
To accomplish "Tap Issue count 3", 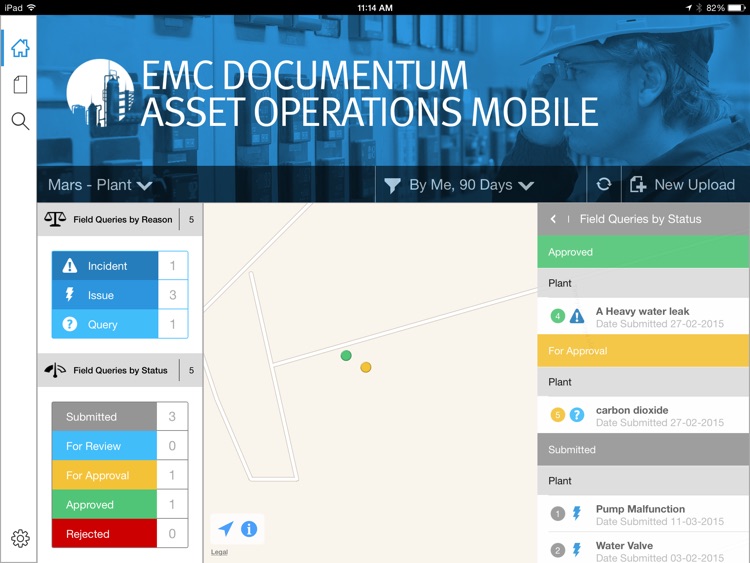I will [x=173, y=295].
